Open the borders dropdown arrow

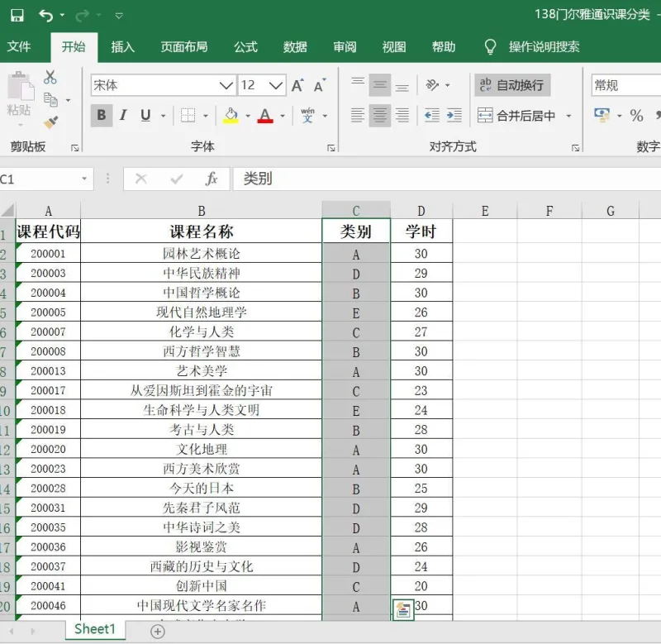206,116
